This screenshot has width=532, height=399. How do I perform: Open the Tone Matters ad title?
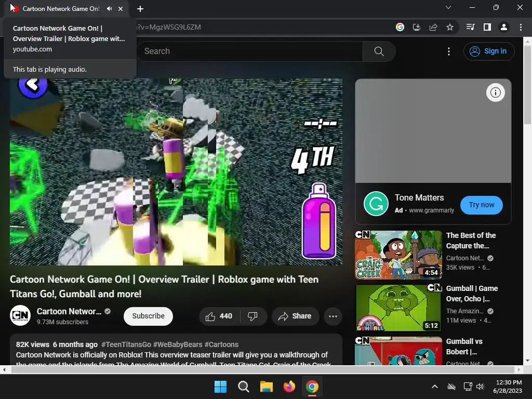click(x=419, y=197)
